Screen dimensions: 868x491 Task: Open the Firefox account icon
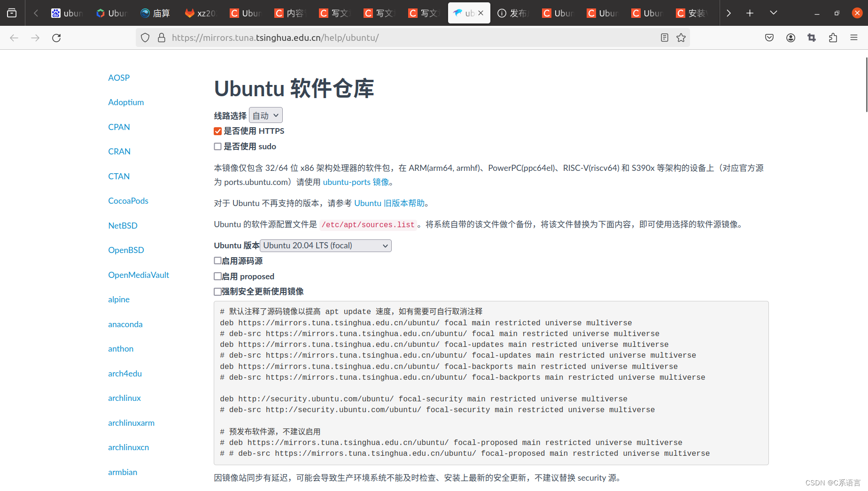click(790, 38)
